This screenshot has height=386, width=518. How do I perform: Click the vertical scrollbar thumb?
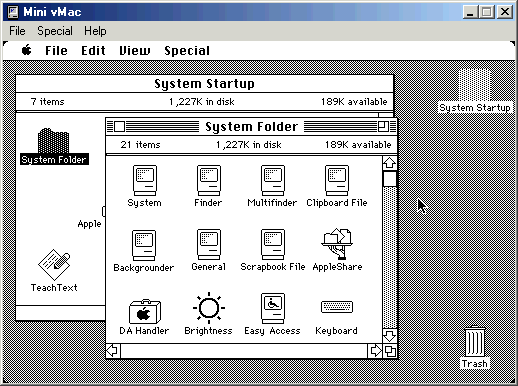pos(389,179)
